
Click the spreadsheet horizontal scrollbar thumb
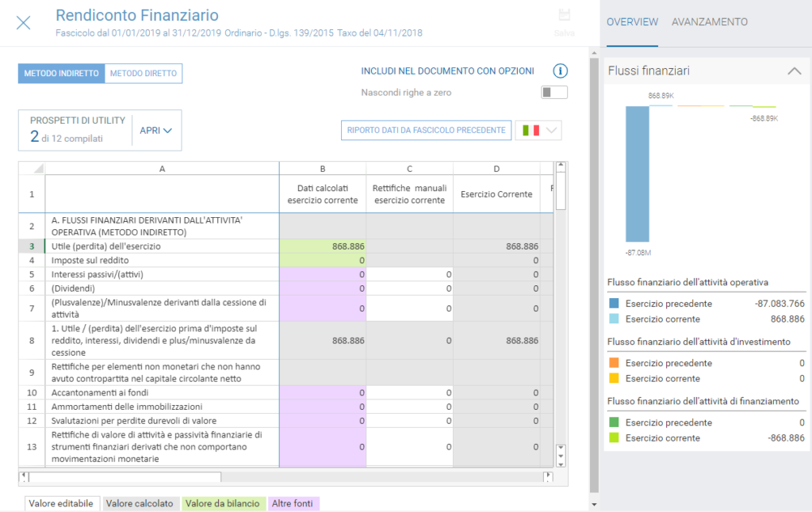(124, 477)
